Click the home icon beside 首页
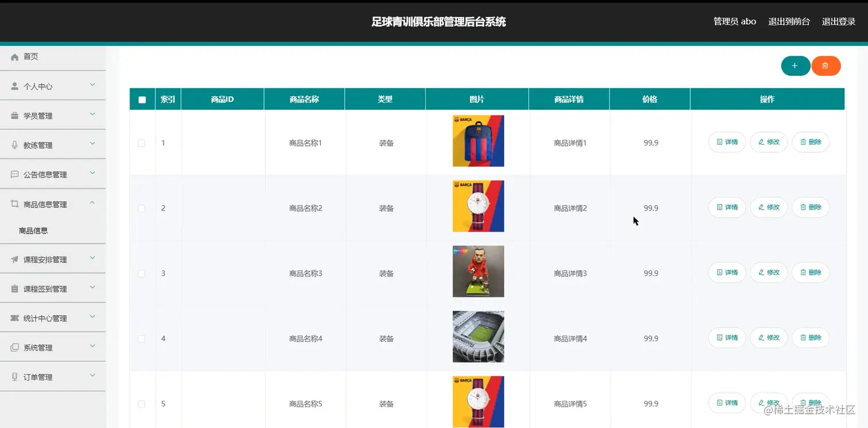Viewport: 868px width, 428px height. tap(15, 57)
